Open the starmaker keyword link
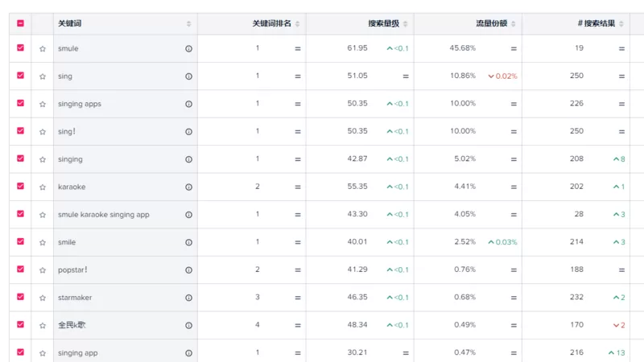 point(75,298)
